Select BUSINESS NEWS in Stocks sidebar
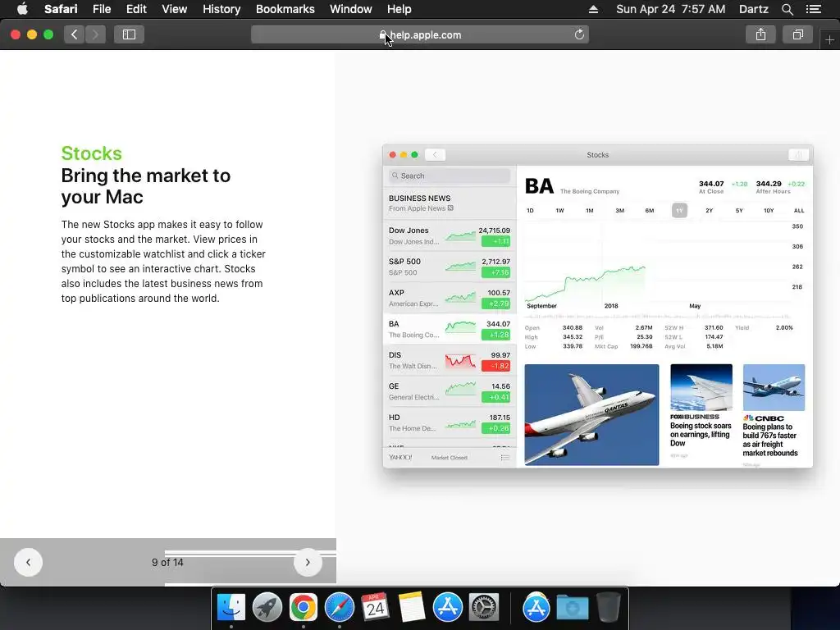 450,203
